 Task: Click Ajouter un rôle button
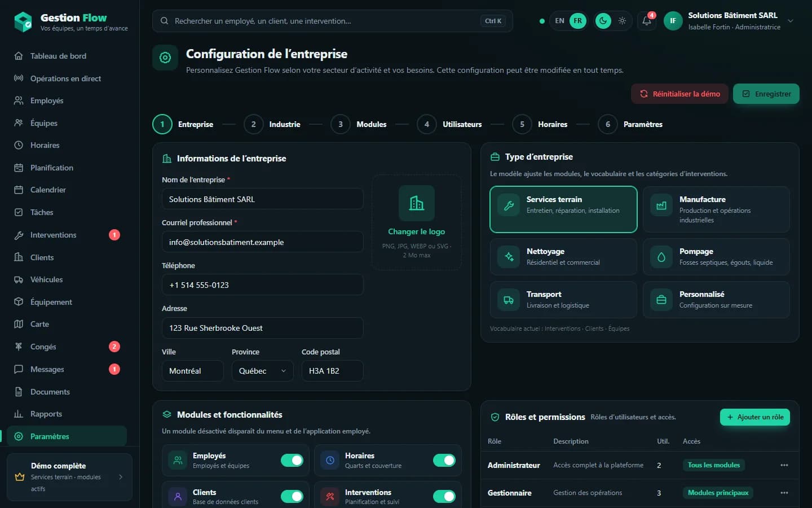click(x=755, y=417)
